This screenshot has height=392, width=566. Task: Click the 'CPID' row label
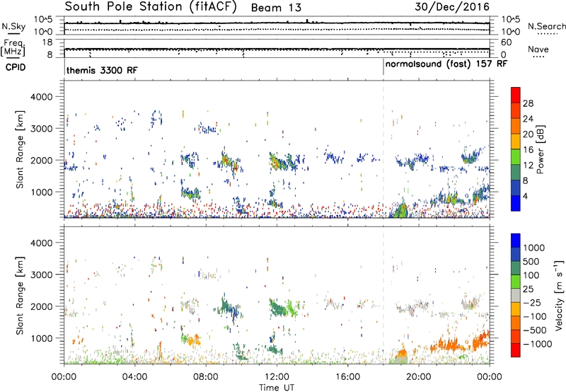coord(16,67)
